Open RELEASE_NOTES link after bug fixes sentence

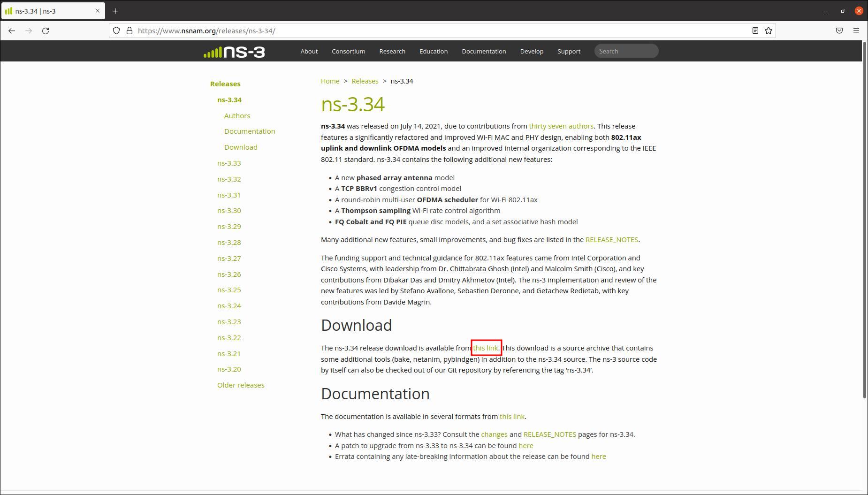tap(612, 240)
